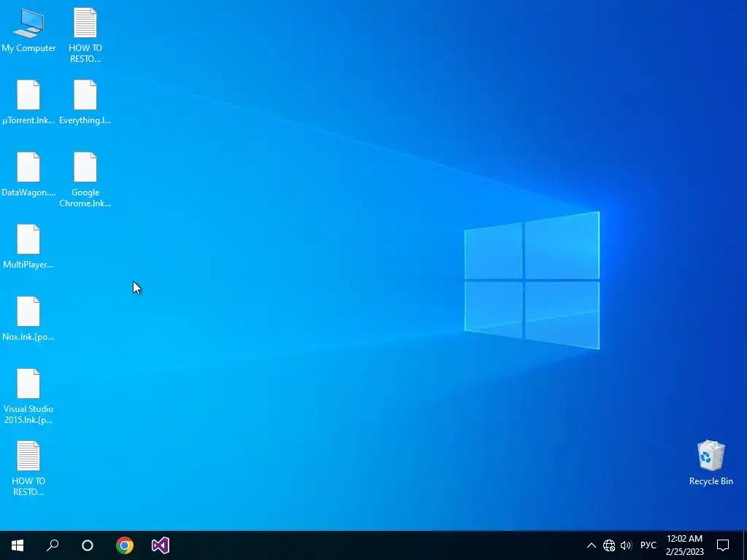747x560 pixels.
Task: Click Show desktop sliver at taskbar end
Action: coord(745,545)
